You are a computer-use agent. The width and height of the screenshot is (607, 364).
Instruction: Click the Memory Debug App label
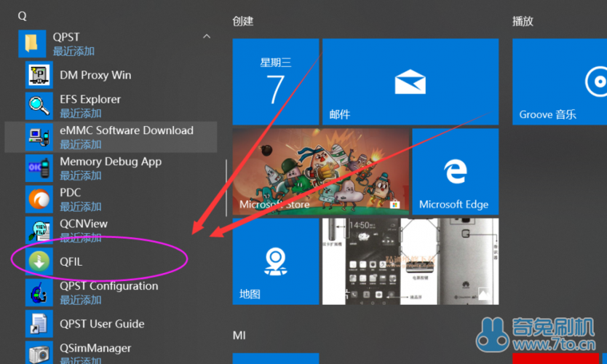[111, 162]
